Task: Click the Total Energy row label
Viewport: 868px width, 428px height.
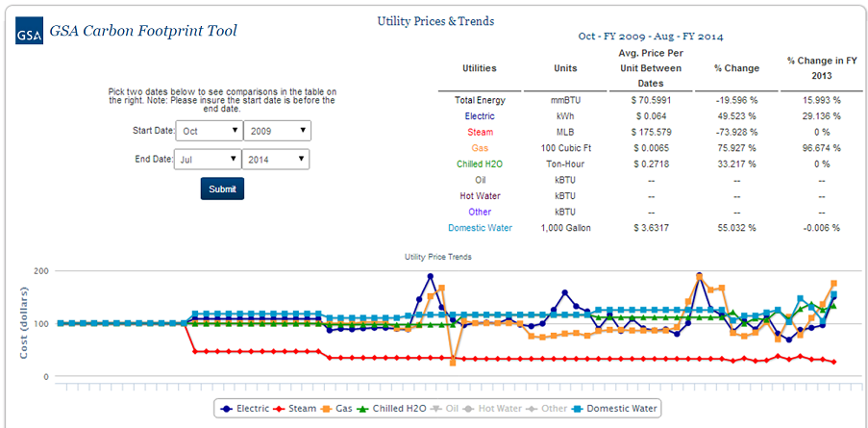Action: 480,100
